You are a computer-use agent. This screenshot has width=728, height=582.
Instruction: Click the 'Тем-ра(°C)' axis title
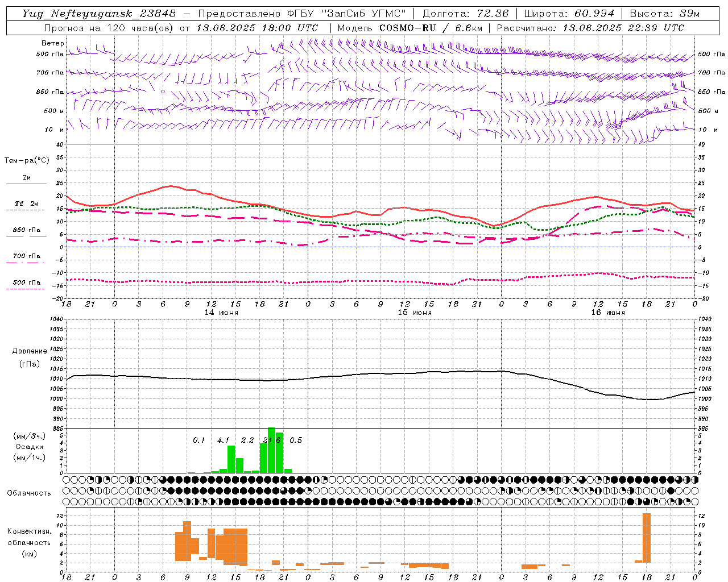tap(27, 161)
